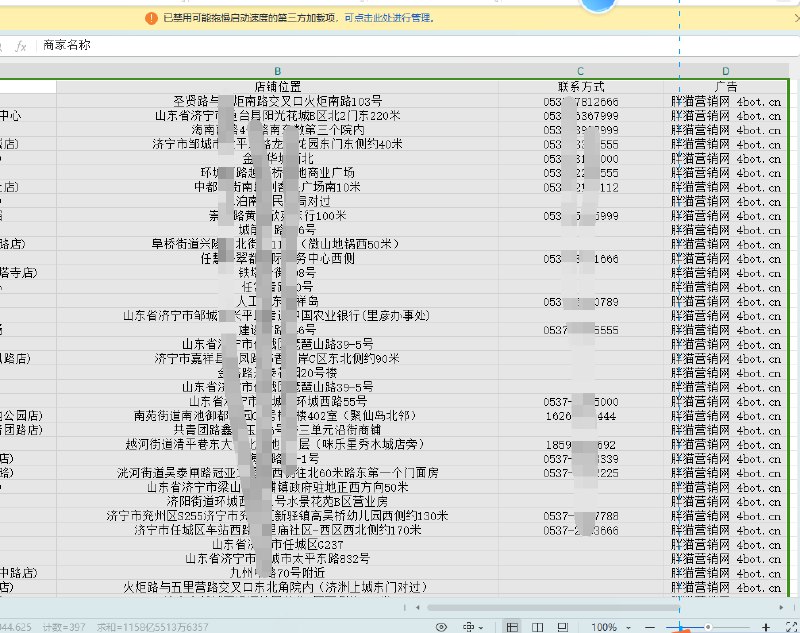
Task: Open insert function via the fx icon
Action: click(22, 44)
